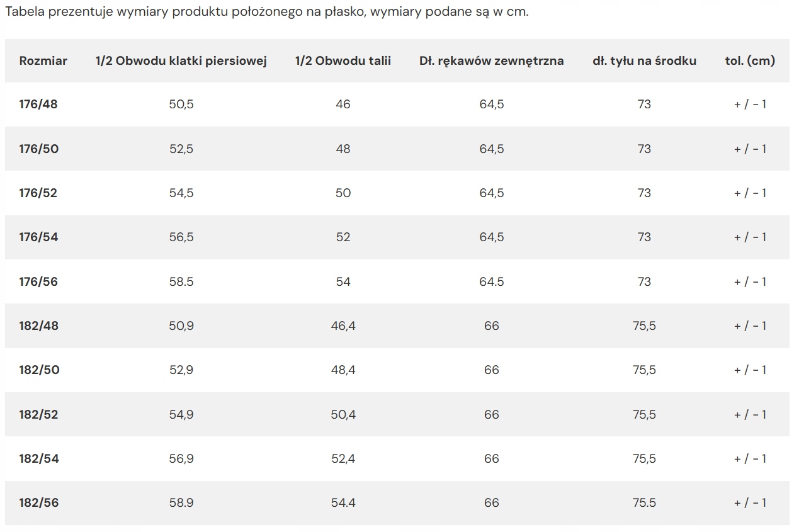Screen dimensions: 799x532
Task: Select the 1/2 Obwodu talii column header
Action: click(x=343, y=61)
